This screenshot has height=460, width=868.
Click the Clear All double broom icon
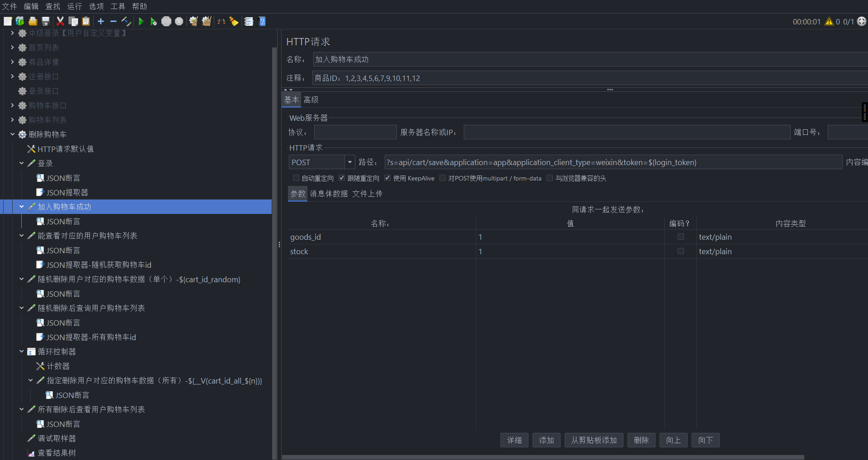pyautogui.click(x=207, y=21)
